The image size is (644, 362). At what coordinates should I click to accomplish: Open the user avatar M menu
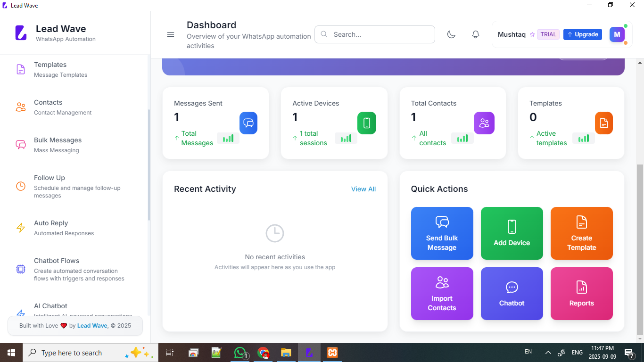[x=617, y=34]
